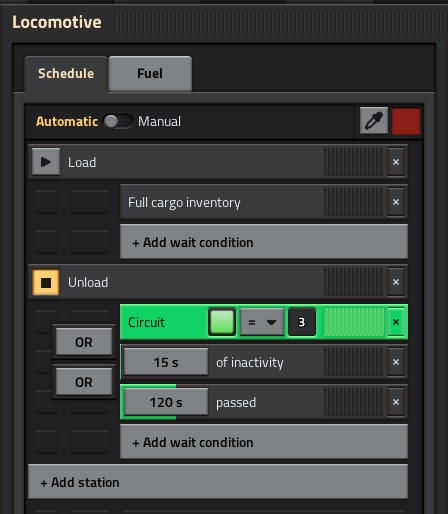Image resolution: width=448 pixels, height=514 pixels.
Task: Click the eyedropper color picker icon
Action: point(374,121)
